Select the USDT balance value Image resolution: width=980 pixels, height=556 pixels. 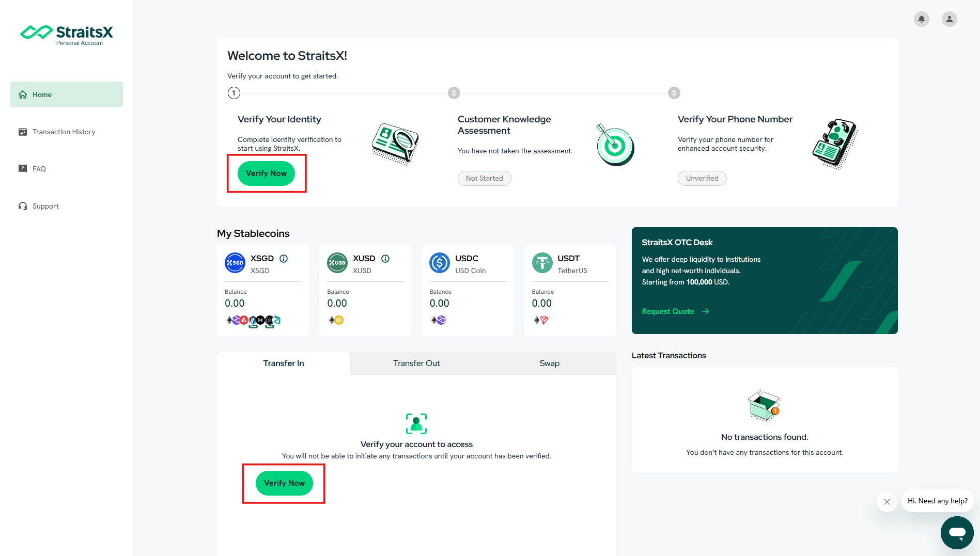tap(542, 304)
